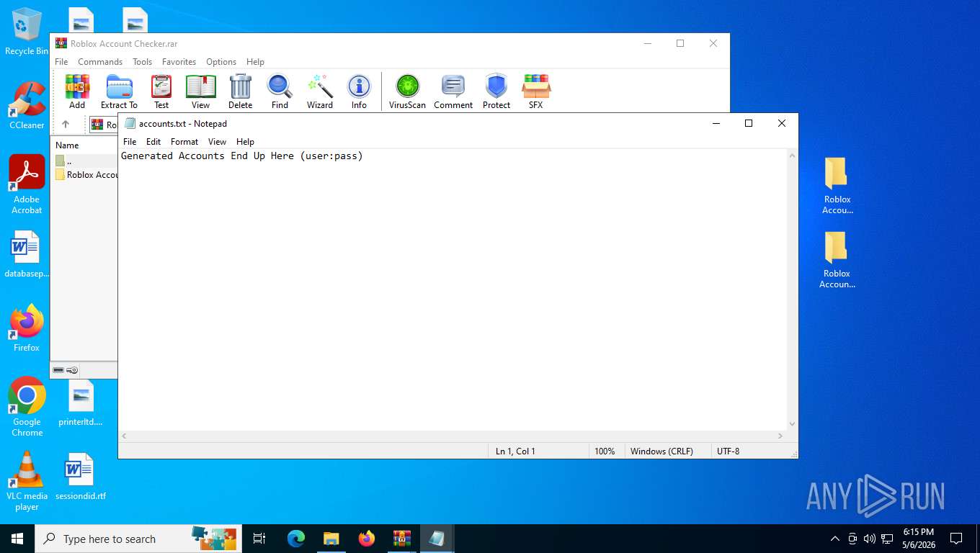Add a Comment to the archive
The height and width of the screenshot is (553, 980).
click(453, 91)
